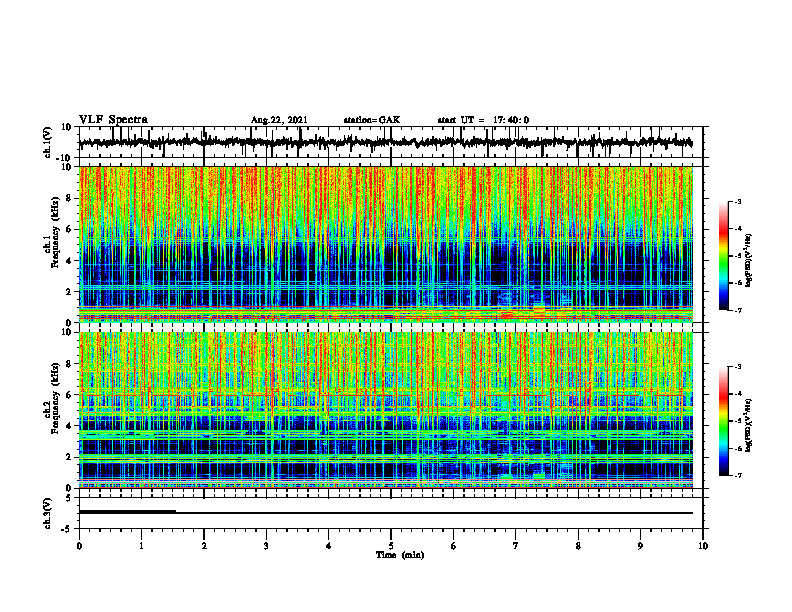
Task: Click time axis tick label "4"
Action: coord(329,546)
